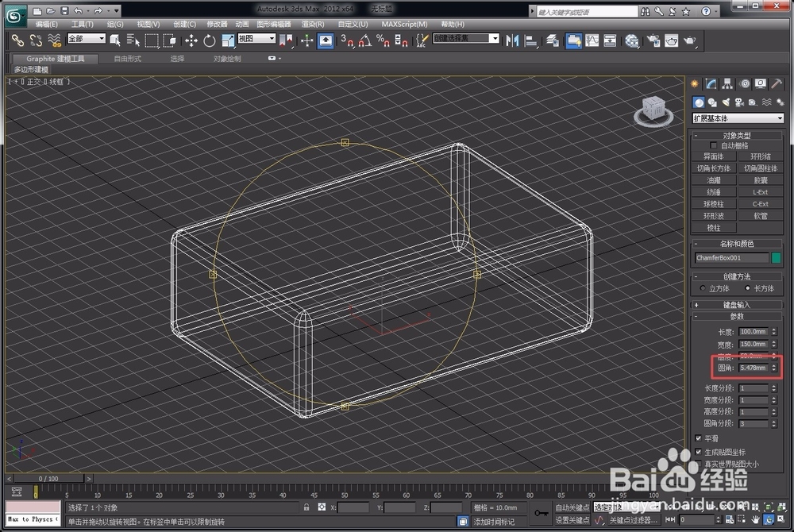Switch to the Utilities hammer tab
794x532 pixels.
pos(777,84)
